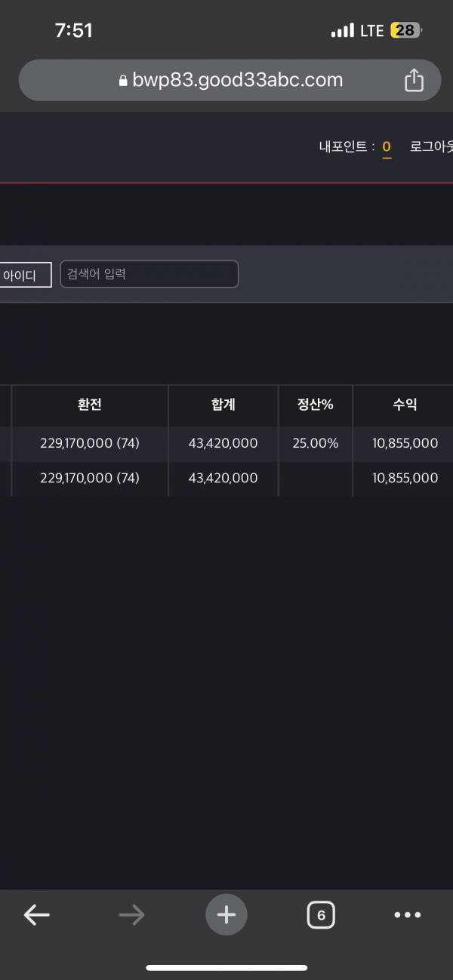The width and height of the screenshot is (453, 980).
Task: Select the 25.00% cell in the table
Action: [x=316, y=443]
